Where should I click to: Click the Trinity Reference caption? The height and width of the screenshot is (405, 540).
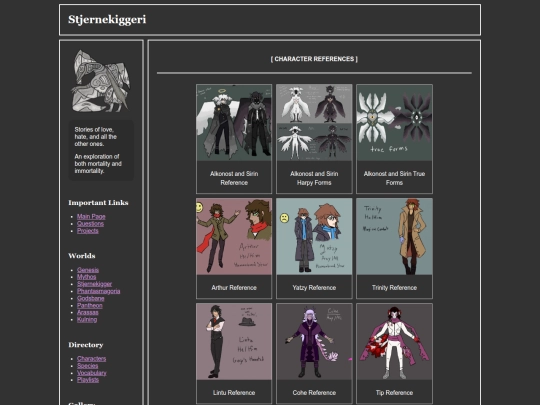(x=394, y=288)
